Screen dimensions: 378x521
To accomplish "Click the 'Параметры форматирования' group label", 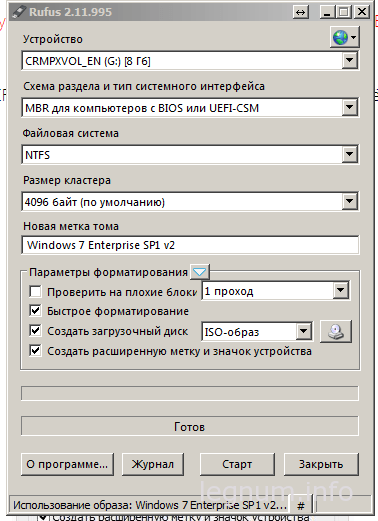I will coord(108,272).
